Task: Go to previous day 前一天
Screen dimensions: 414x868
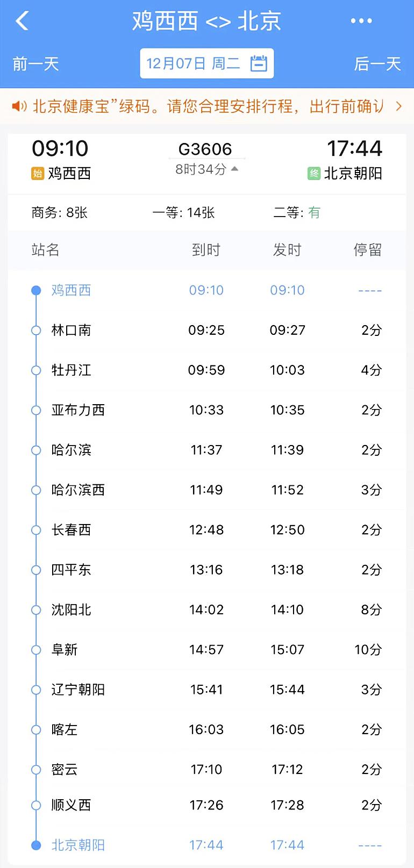Action: click(x=35, y=64)
